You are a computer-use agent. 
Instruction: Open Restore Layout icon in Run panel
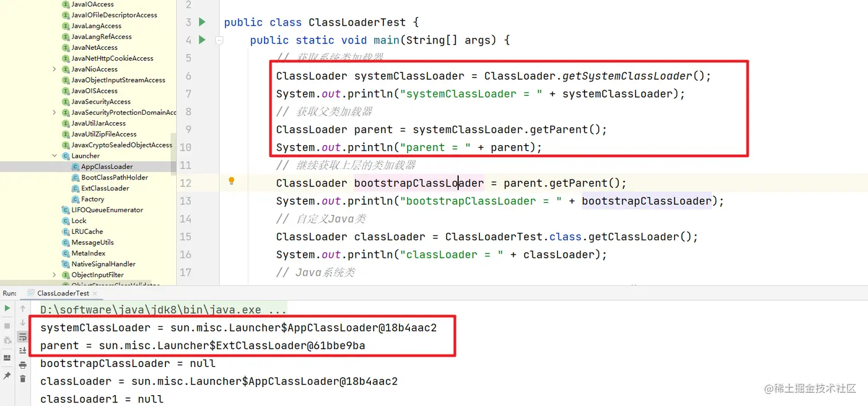click(x=7, y=358)
